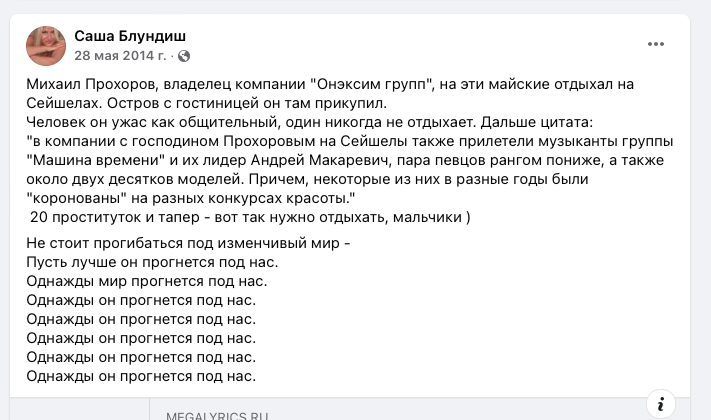
Task: Click lyric "Не стоит прогибаться под изменчивый мир"
Action: pos(188,243)
